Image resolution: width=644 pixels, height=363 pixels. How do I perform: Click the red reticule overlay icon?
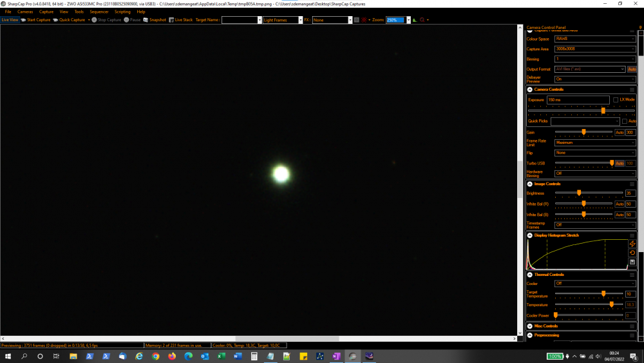click(364, 20)
